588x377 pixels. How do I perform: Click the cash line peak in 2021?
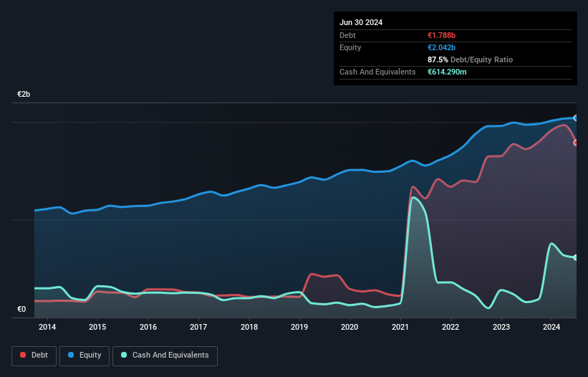(x=413, y=197)
